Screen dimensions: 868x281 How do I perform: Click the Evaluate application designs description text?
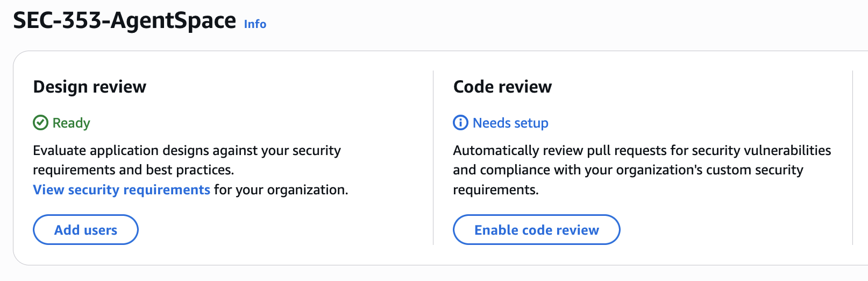(x=187, y=150)
